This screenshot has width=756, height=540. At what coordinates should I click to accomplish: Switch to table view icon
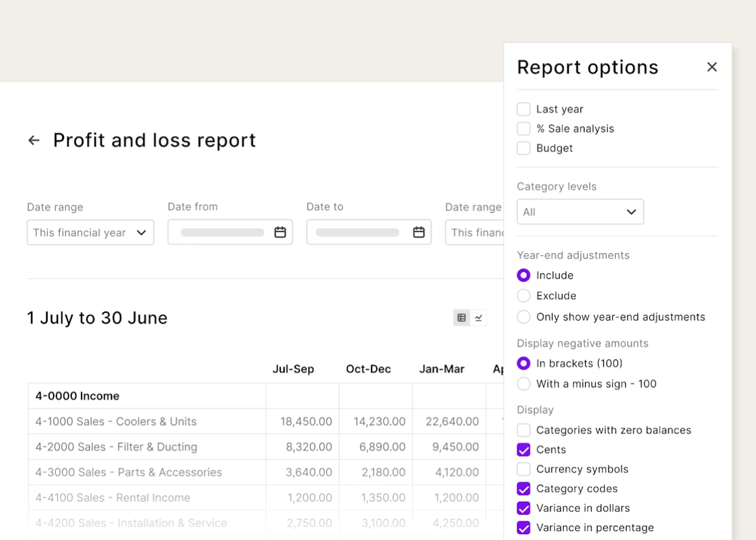(461, 318)
